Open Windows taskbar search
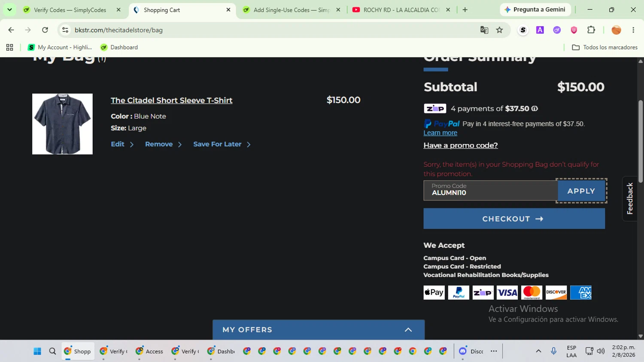The height and width of the screenshot is (362, 644). 52,351
